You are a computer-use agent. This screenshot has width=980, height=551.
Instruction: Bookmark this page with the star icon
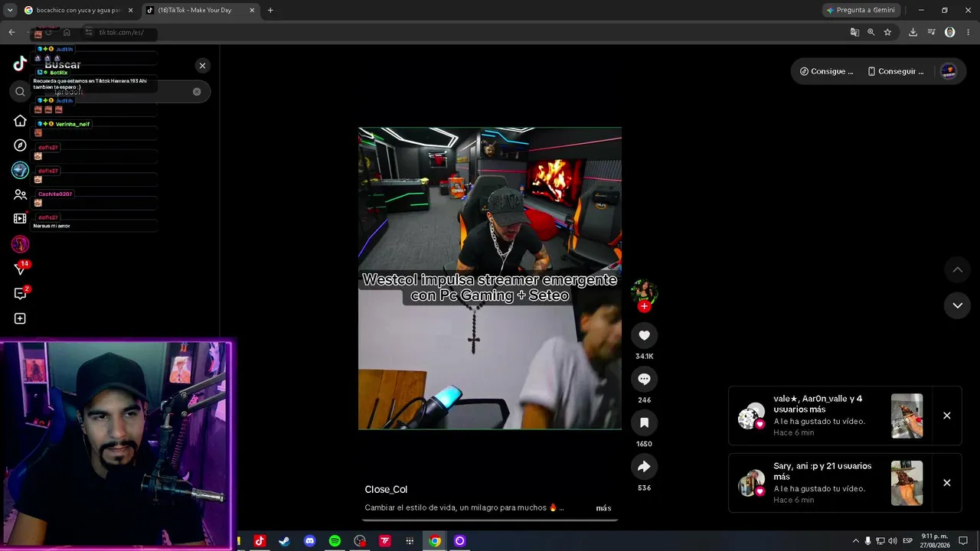click(x=887, y=32)
